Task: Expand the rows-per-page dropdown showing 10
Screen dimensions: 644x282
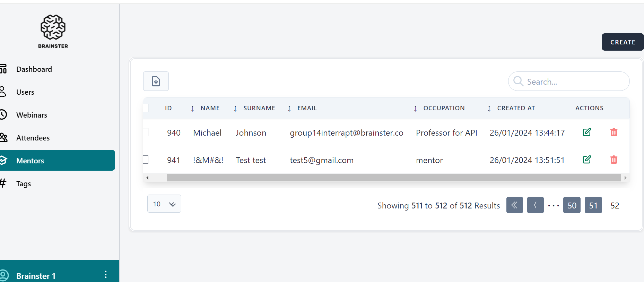Action: pos(164,204)
